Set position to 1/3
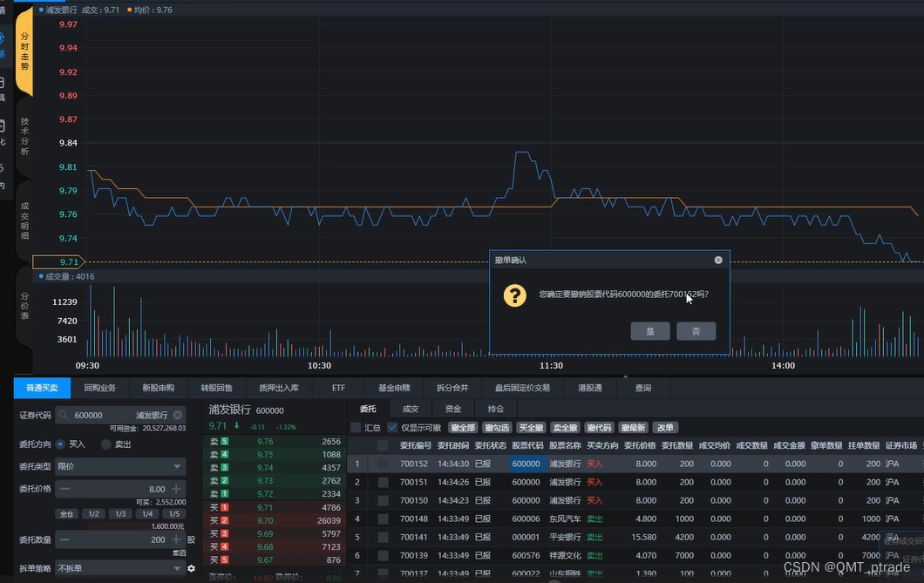Screen dimensions: 924x583 pyautogui.click(x=120, y=514)
